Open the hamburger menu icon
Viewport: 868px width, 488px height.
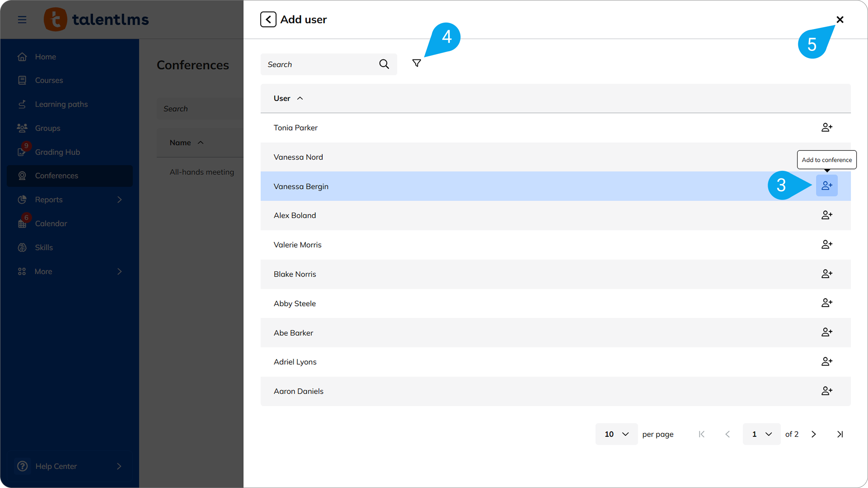tap(22, 20)
